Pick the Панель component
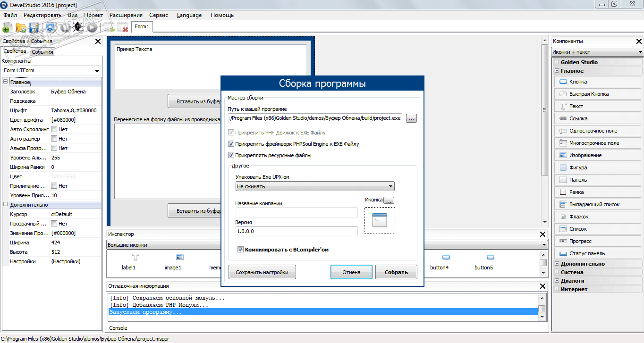This screenshot has width=644, height=343. 598,180
